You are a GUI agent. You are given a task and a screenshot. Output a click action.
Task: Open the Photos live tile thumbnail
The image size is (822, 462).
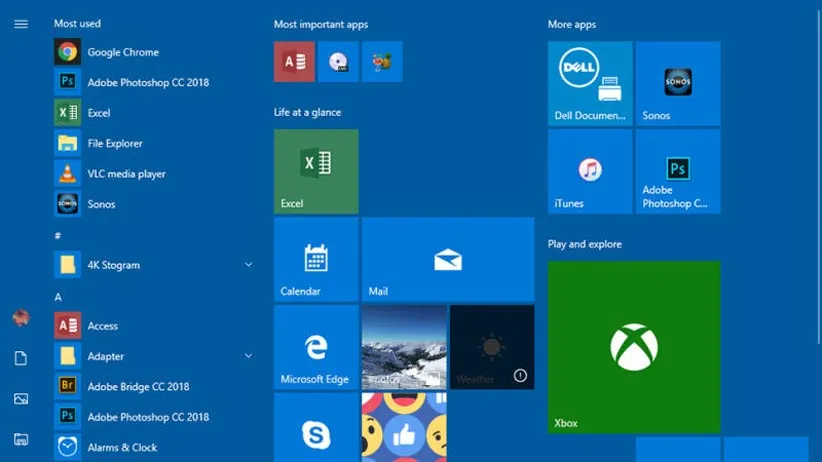404,347
